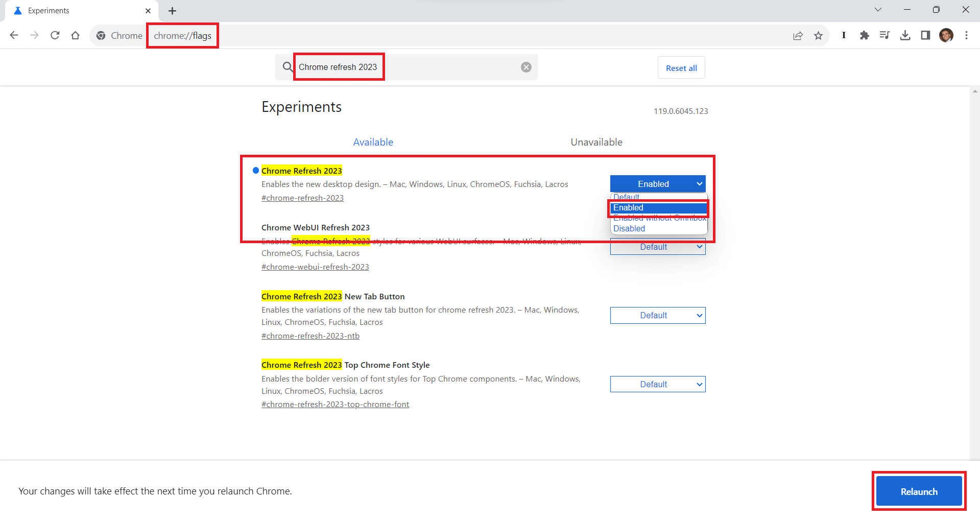Image resolution: width=980 pixels, height=520 pixels.
Task: Open the Downloads icon in the toolbar
Action: (x=905, y=35)
